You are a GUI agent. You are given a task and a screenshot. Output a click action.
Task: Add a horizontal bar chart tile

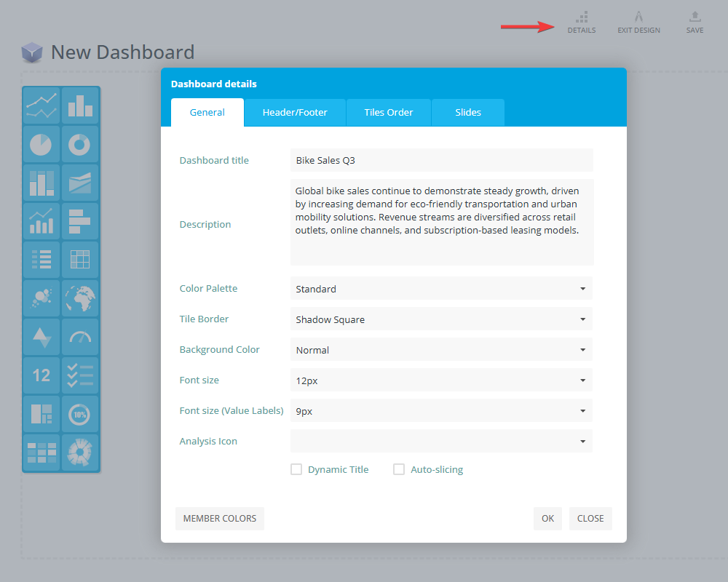80,221
